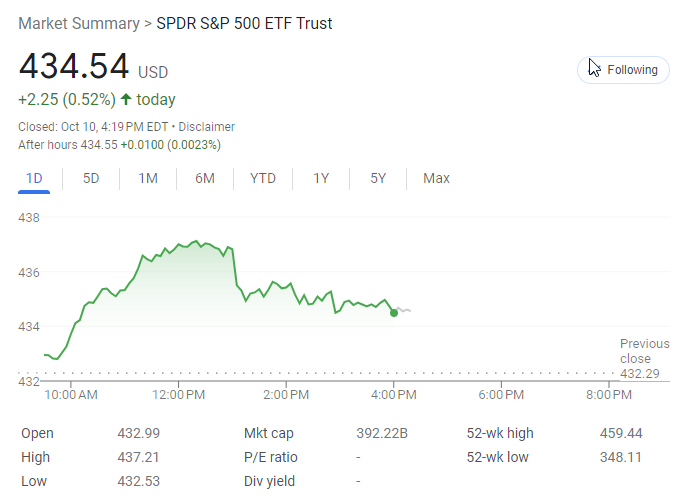Select the 1Y chart tab
The height and width of the screenshot is (501, 683).
click(x=321, y=178)
